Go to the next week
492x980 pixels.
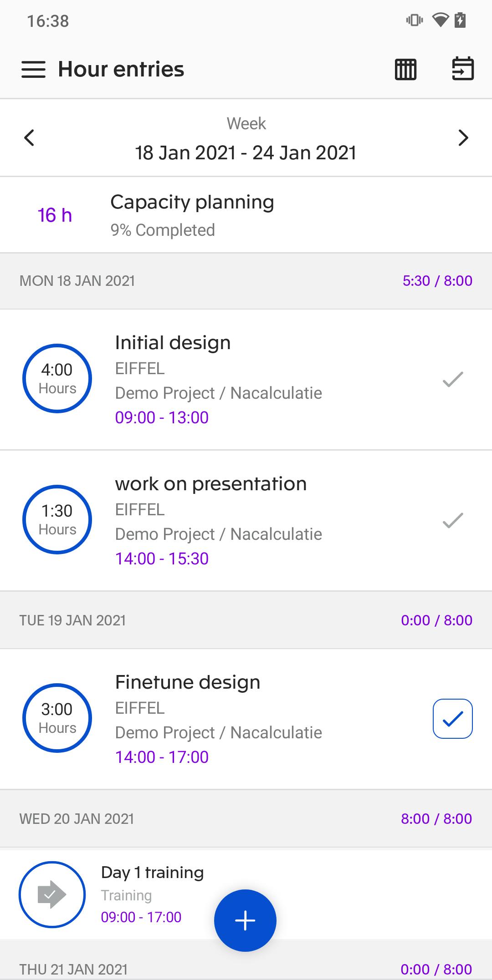coord(463,138)
